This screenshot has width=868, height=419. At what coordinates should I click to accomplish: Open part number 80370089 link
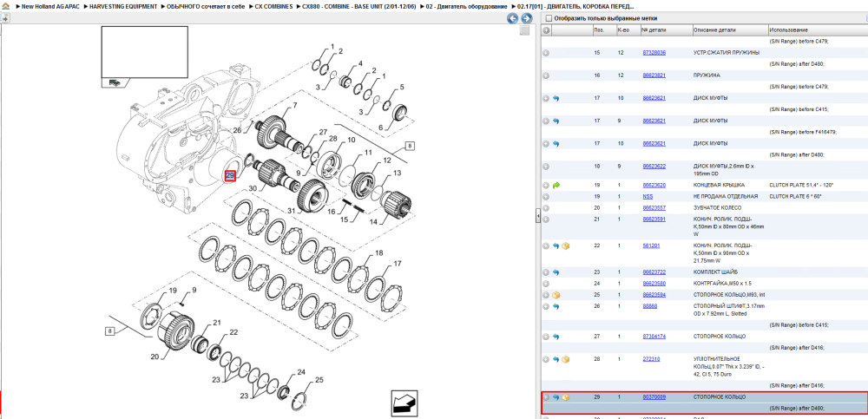coord(654,397)
